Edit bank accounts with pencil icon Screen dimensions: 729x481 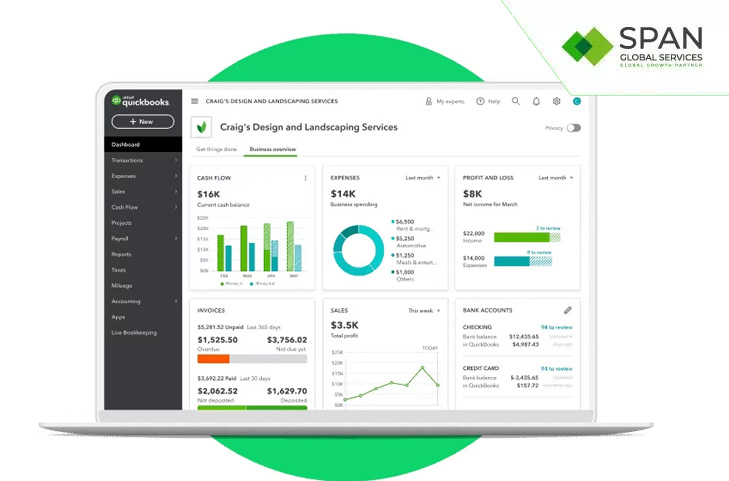coord(568,310)
